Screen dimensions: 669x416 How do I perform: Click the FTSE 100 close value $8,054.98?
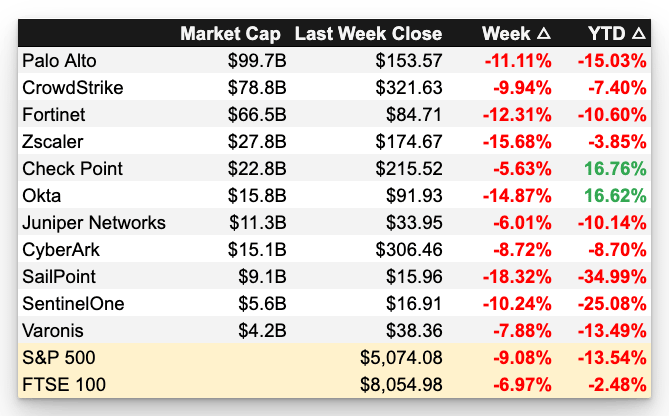(x=401, y=385)
